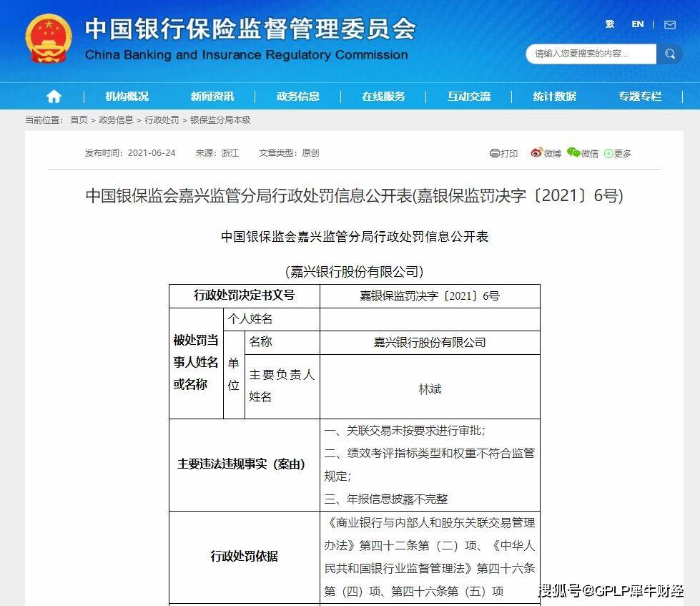Click the 被处罚当事人姓名或名称 cell
The height and width of the screenshot is (606, 700).
click(196, 363)
